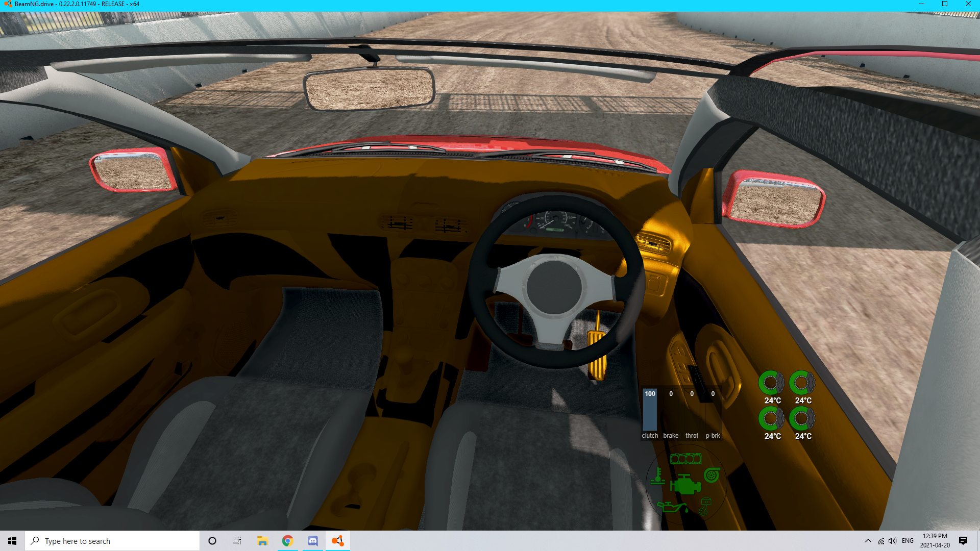Viewport: 980px width, 551px height.
Task: Click the coolant temperature status icon
Action: (x=658, y=477)
